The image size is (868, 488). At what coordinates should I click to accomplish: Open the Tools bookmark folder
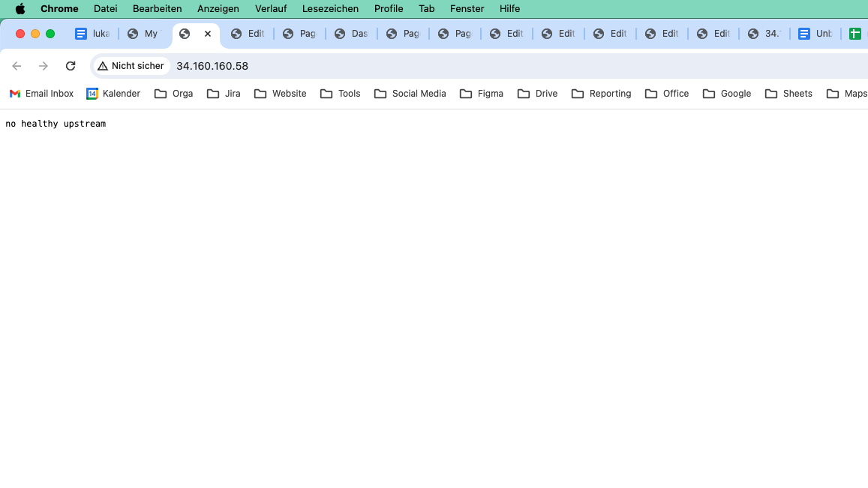341,94
